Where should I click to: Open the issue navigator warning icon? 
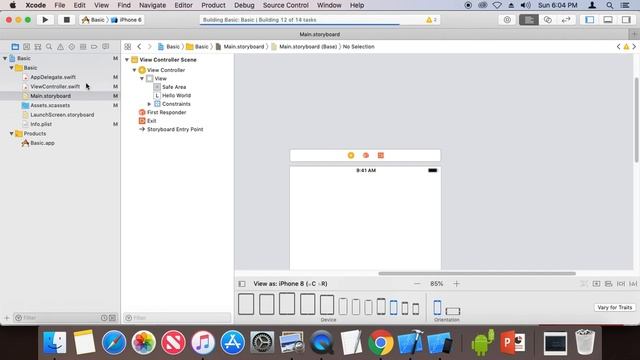click(x=60, y=47)
